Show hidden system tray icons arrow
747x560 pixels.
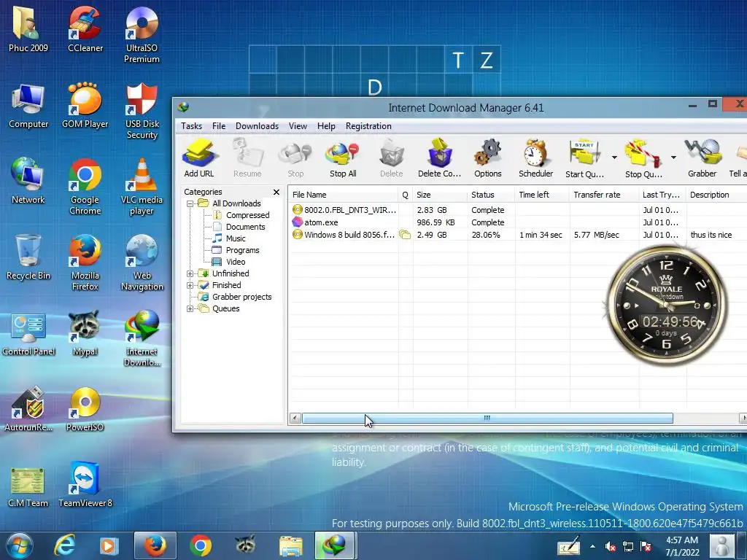click(592, 546)
